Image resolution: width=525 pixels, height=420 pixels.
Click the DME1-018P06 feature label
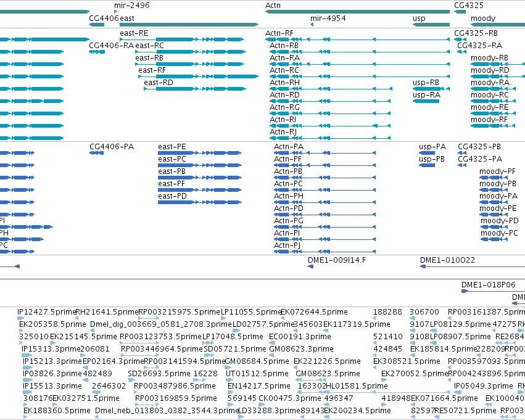(x=488, y=285)
